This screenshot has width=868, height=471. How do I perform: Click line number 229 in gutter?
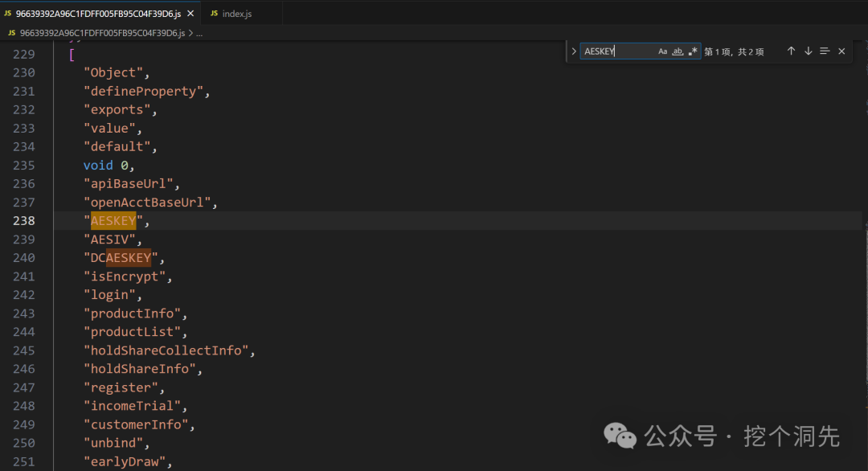click(24, 54)
